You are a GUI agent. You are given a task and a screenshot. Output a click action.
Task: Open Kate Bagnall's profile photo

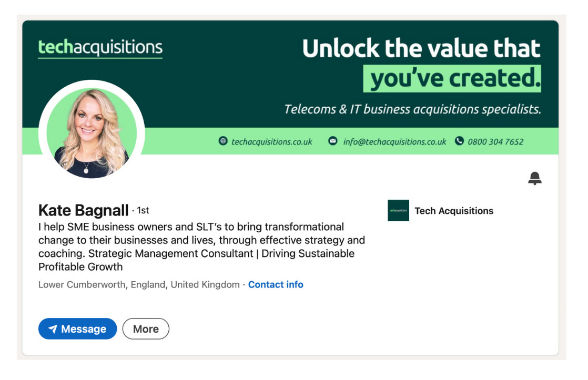click(92, 132)
